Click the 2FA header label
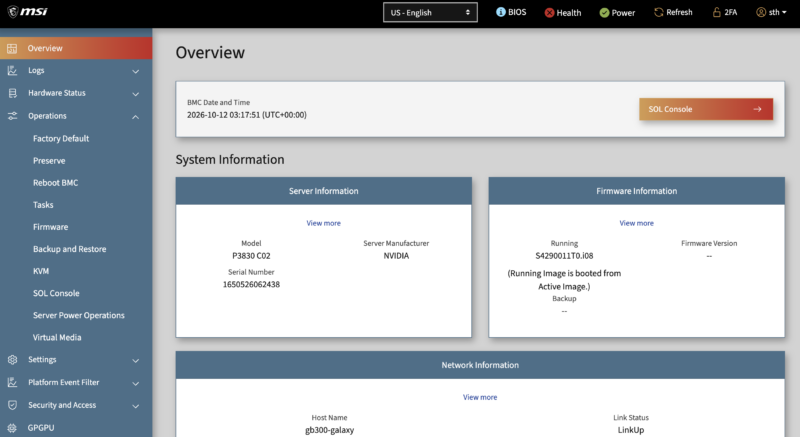800x437 pixels. pos(731,12)
